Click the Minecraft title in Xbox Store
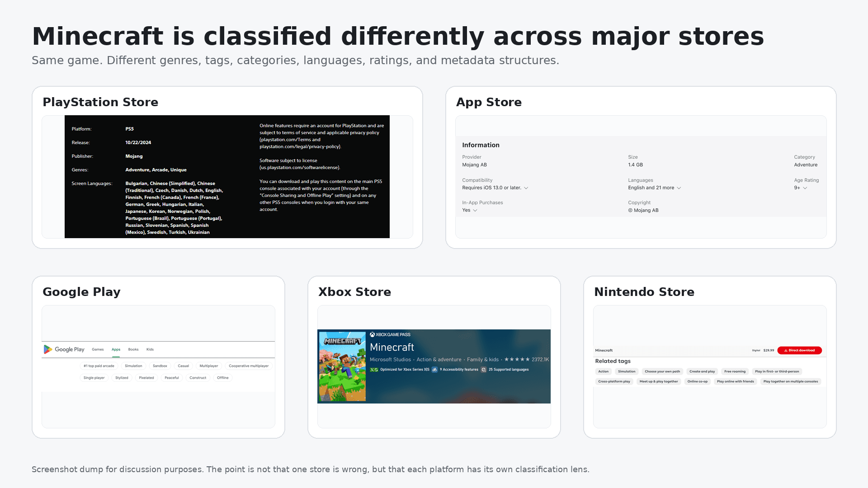 [392, 347]
